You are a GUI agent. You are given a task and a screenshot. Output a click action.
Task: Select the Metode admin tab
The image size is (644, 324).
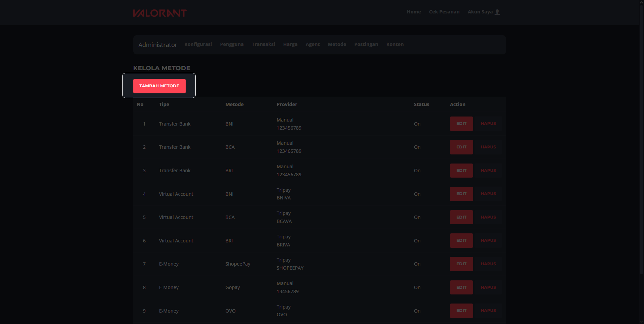337,44
